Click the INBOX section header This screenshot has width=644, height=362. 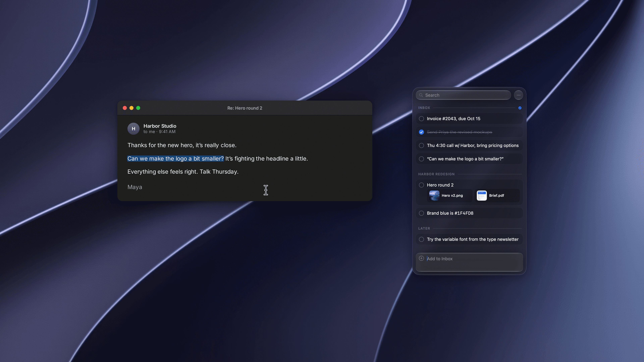tap(424, 108)
